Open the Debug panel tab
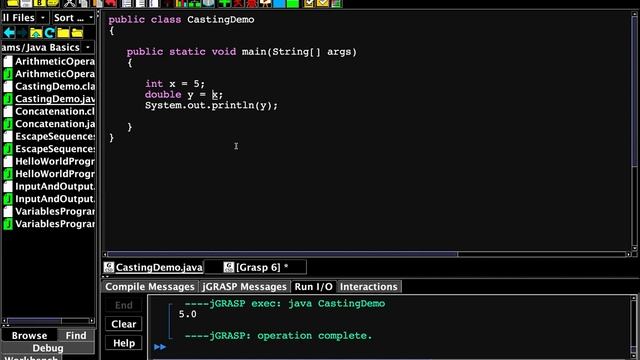Viewport: 640px width, 360px height. click(x=48, y=348)
